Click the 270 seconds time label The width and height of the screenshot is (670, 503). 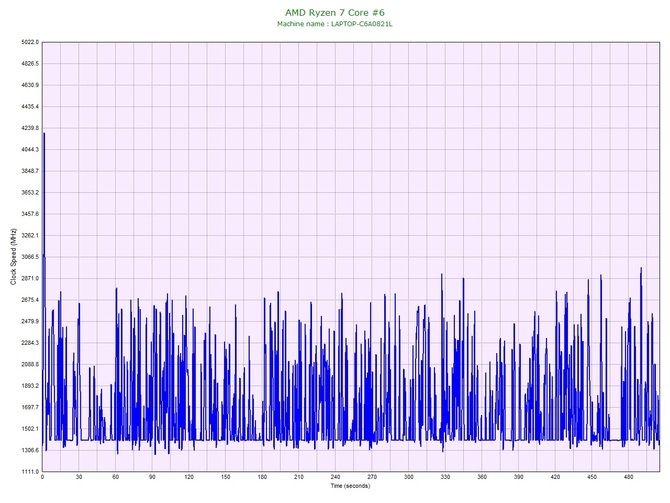point(372,477)
